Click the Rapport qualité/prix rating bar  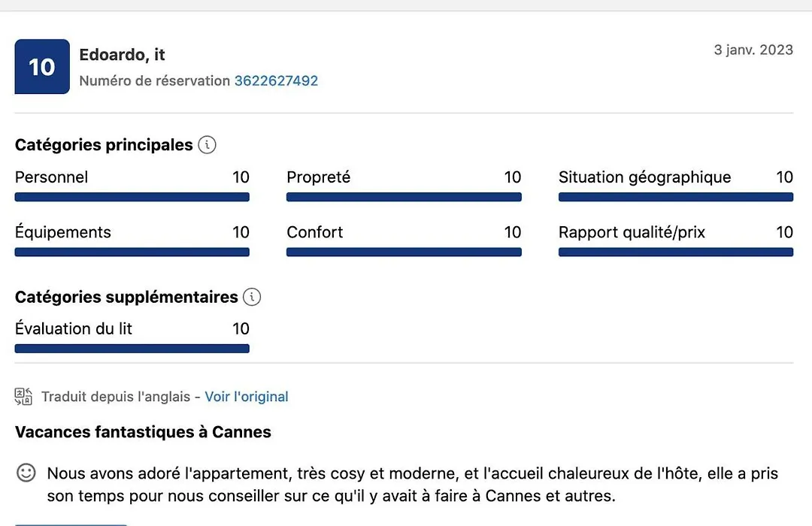click(x=676, y=252)
